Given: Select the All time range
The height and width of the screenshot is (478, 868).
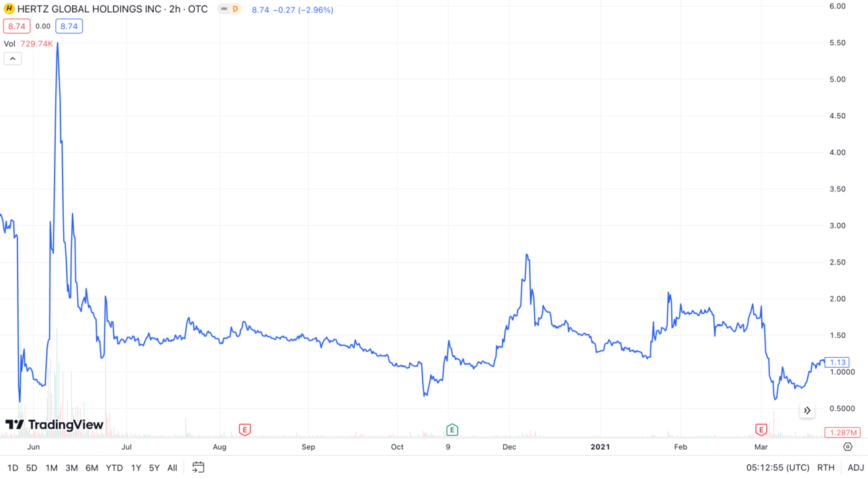Looking at the screenshot, I should [x=172, y=468].
